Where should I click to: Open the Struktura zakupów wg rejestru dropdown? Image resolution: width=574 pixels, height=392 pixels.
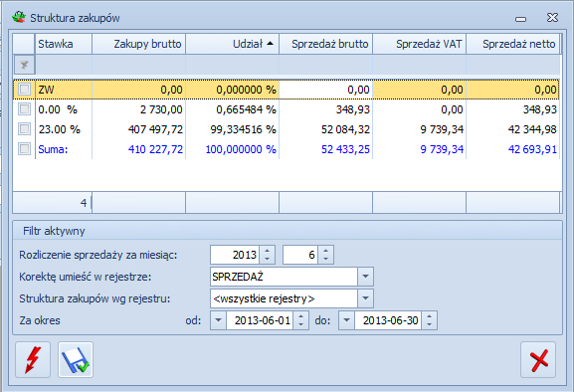pyautogui.click(x=365, y=298)
